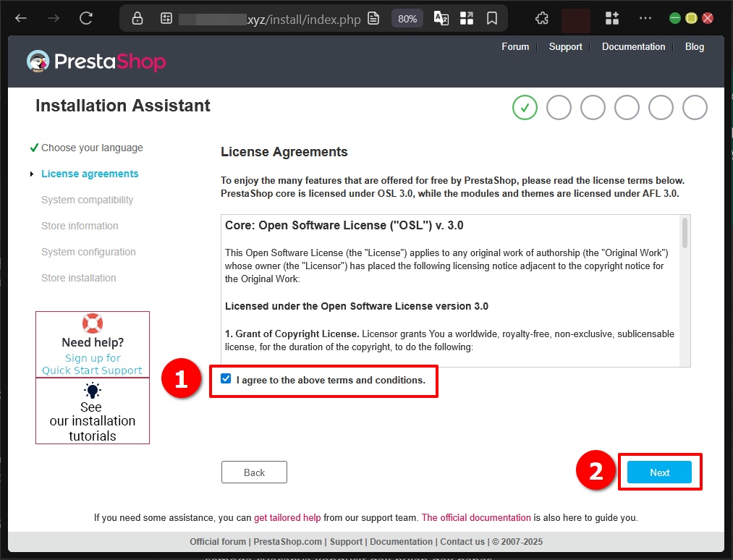733x560 pixels.
Task: Go to the Blog in top navigation
Action: coord(694,46)
